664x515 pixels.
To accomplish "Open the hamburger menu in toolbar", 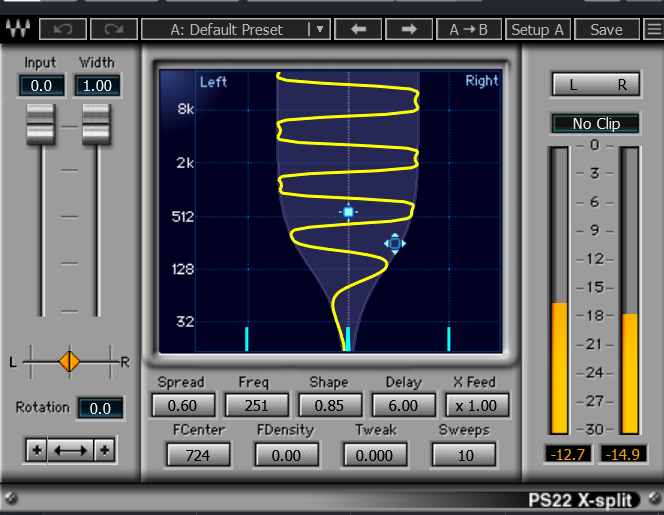I will (x=654, y=29).
